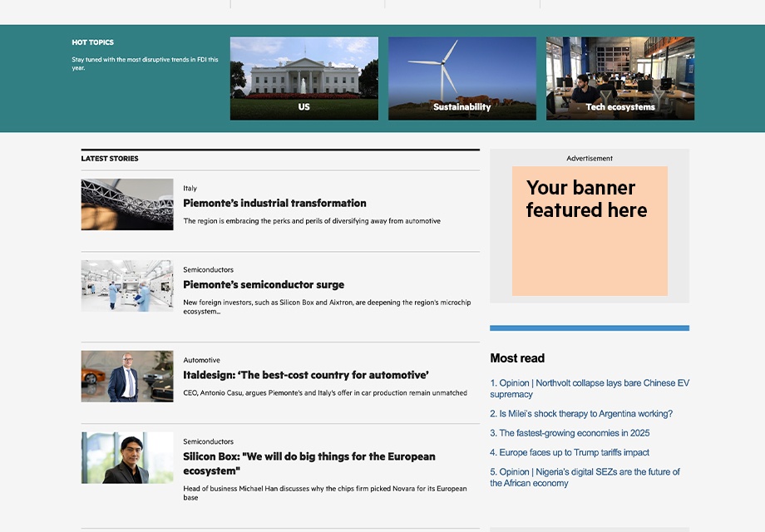Open the Trump tariffs impact story

[x=569, y=451]
